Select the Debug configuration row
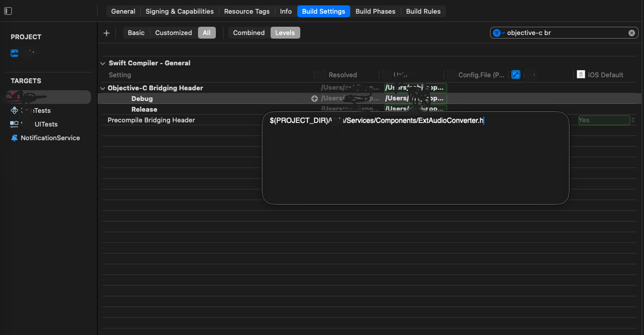644x335 pixels. 369,99
